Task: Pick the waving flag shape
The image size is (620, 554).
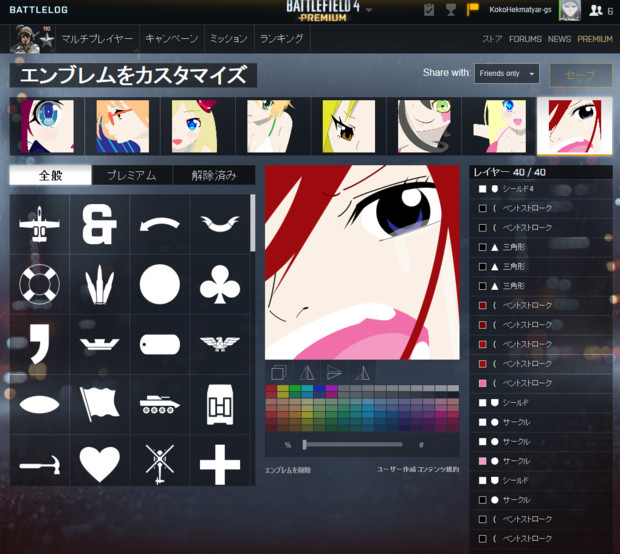Action: tap(99, 404)
